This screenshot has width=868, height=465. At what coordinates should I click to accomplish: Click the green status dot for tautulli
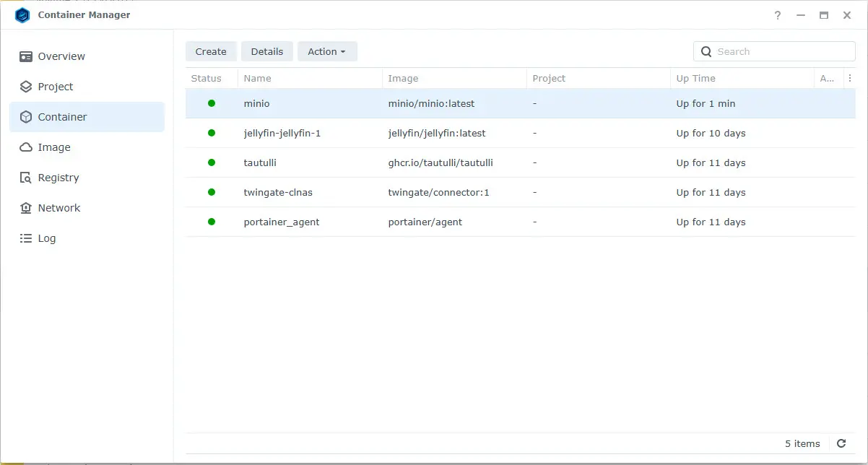coord(212,162)
